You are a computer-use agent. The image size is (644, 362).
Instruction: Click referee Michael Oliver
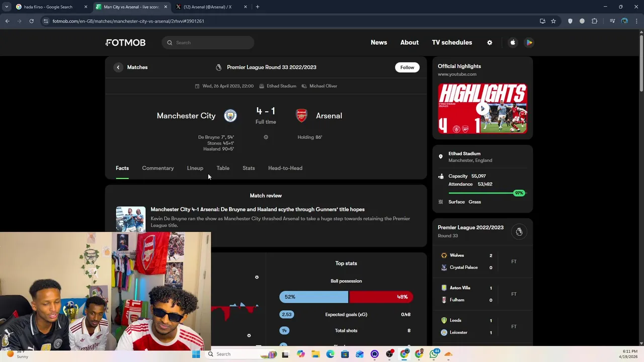click(323, 86)
